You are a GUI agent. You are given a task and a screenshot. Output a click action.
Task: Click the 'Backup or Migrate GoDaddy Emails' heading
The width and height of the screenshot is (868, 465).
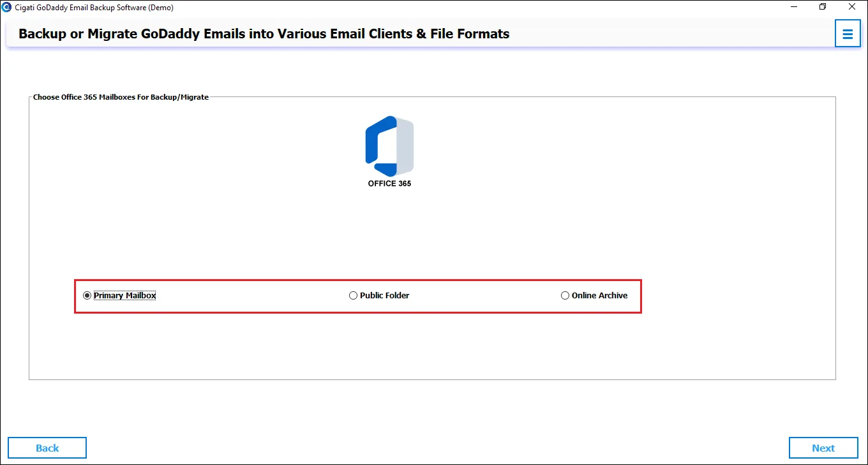point(264,34)
